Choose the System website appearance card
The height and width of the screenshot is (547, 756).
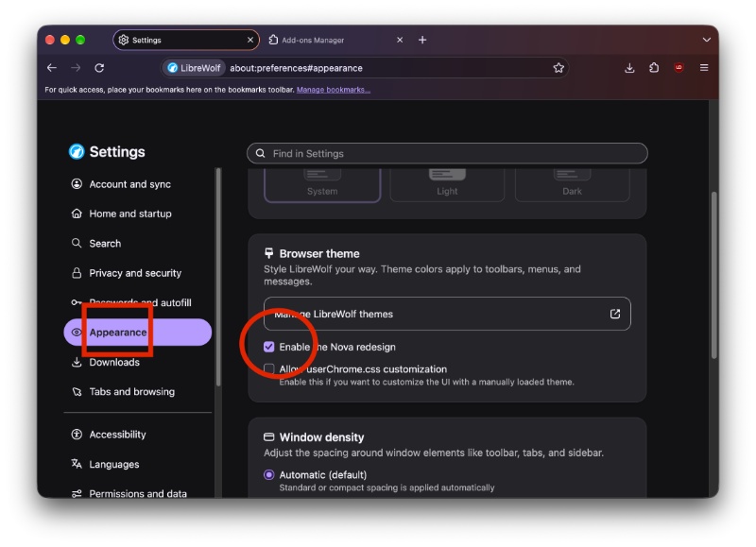[322, 185]
